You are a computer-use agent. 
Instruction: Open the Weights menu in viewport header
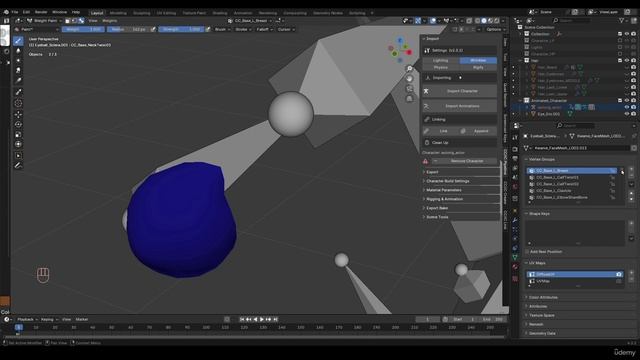(x=109, y=20)
